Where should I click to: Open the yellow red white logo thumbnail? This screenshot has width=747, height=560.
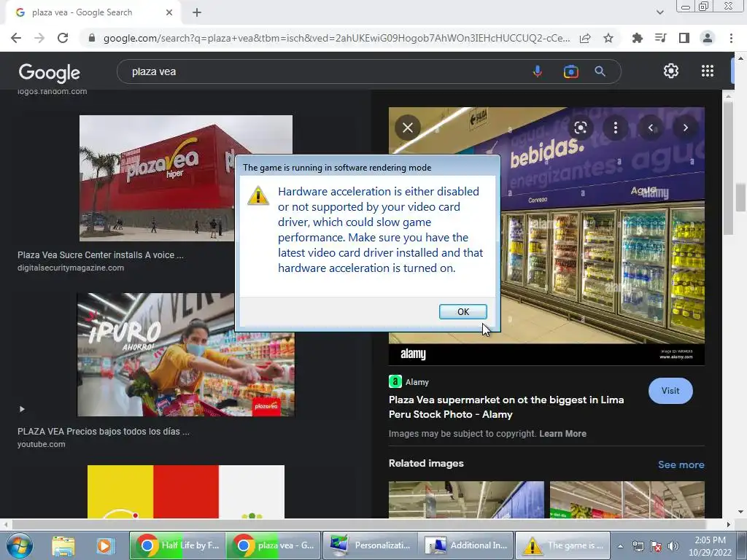pos(186,491)
